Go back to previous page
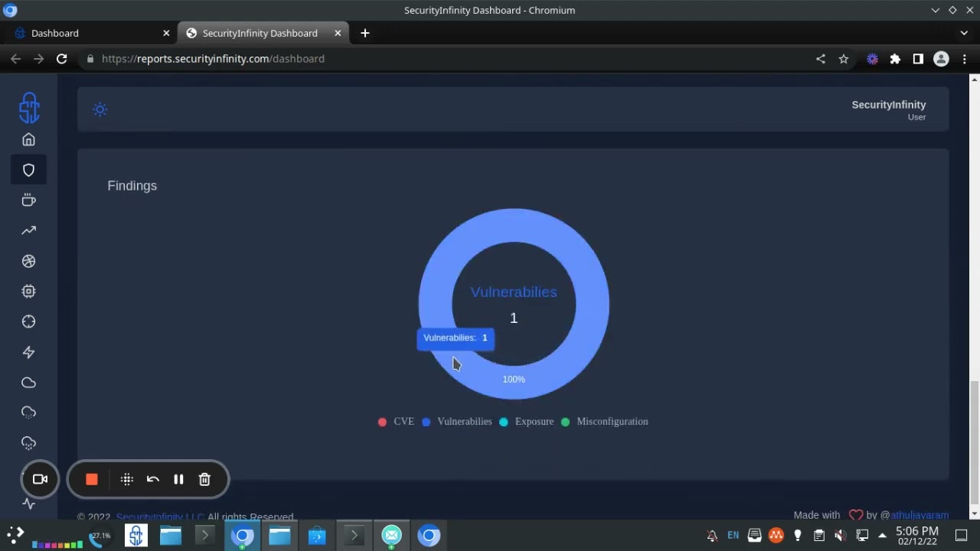 coord(15,58)
